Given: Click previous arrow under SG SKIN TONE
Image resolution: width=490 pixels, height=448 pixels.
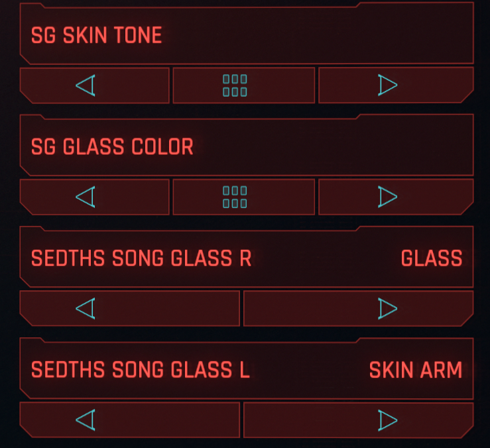Looking at the screenshot, I should [x=86, y=85].
